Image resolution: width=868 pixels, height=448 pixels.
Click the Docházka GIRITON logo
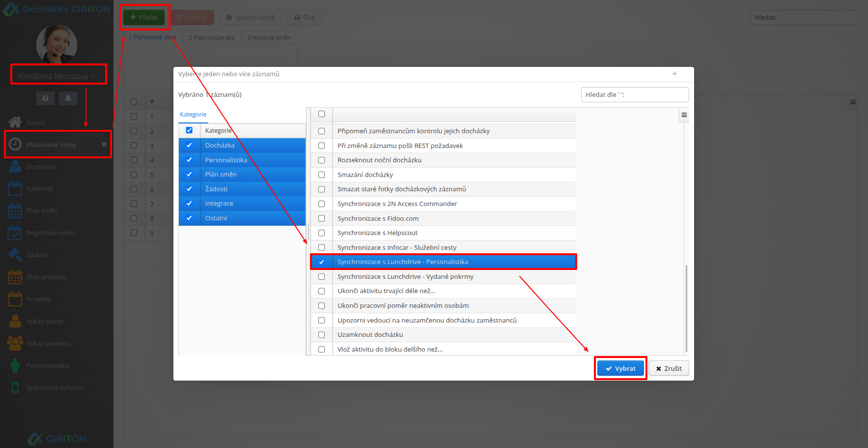coord(56,9)
